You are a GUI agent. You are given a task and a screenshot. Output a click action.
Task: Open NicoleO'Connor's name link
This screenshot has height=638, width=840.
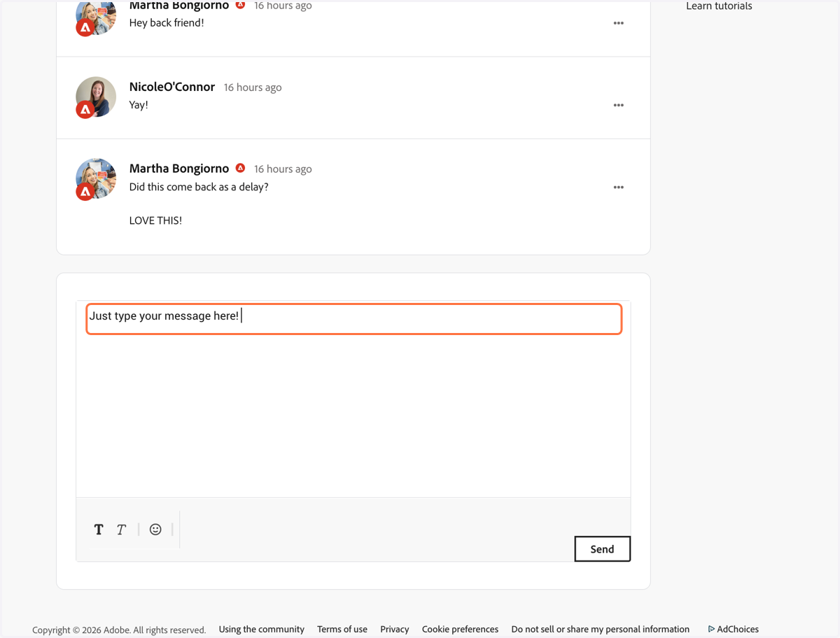point(172,87)
